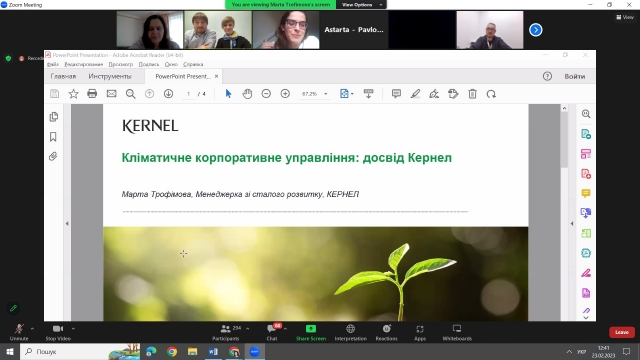The image size is (640, 360).
Task: Close the PowerPoint Present... tab
Action: (216, 76)
